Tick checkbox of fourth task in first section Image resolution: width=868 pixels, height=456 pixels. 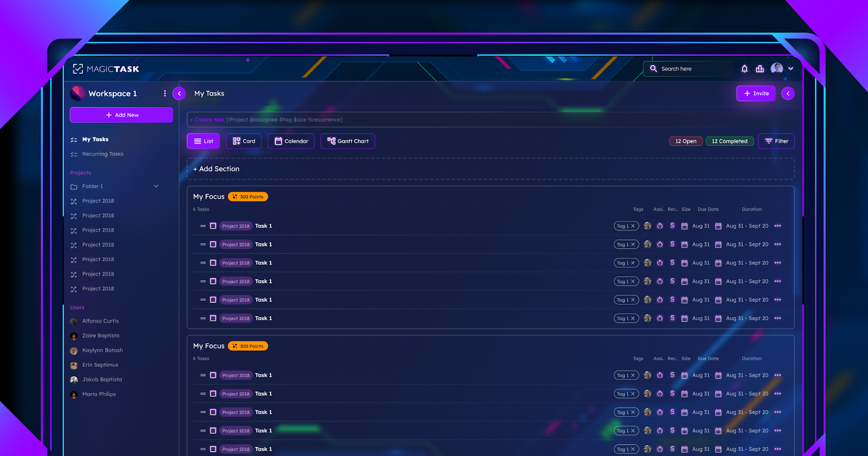213,281
